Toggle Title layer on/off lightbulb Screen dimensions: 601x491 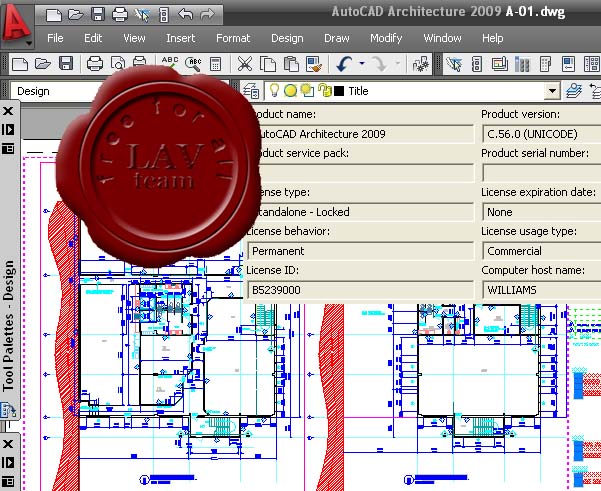(274, 90)
